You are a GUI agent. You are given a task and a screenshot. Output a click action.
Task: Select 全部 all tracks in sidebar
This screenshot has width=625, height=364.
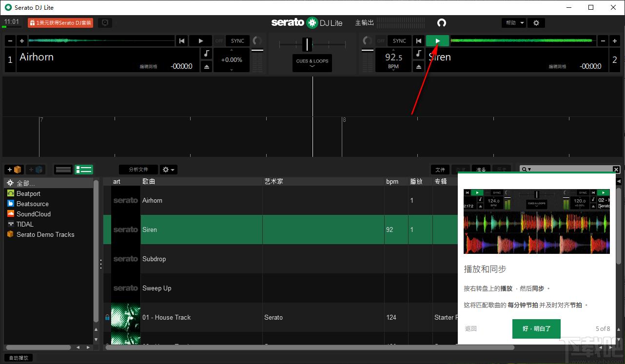click(x=49, y=183)
